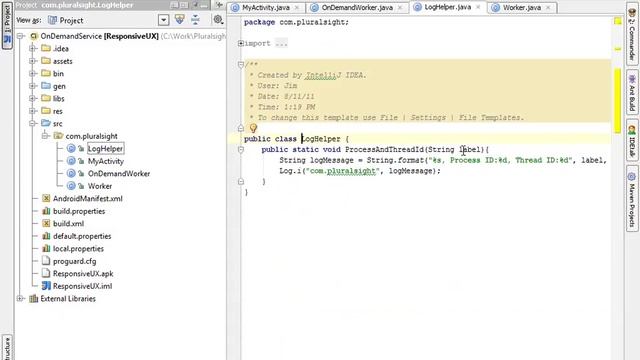Select ResponsiveUX.apk file
Screen dimensions: 640x360
click(83, 273)
